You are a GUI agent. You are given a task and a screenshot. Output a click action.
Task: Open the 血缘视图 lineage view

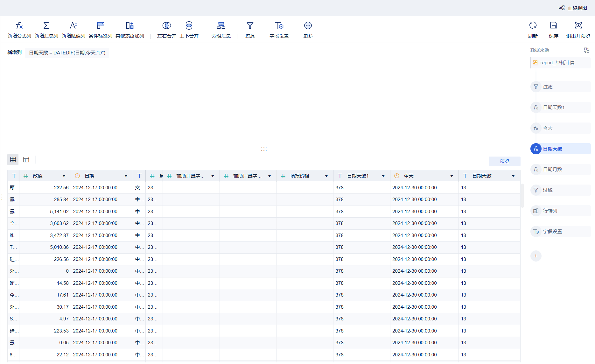coord(573,8)
